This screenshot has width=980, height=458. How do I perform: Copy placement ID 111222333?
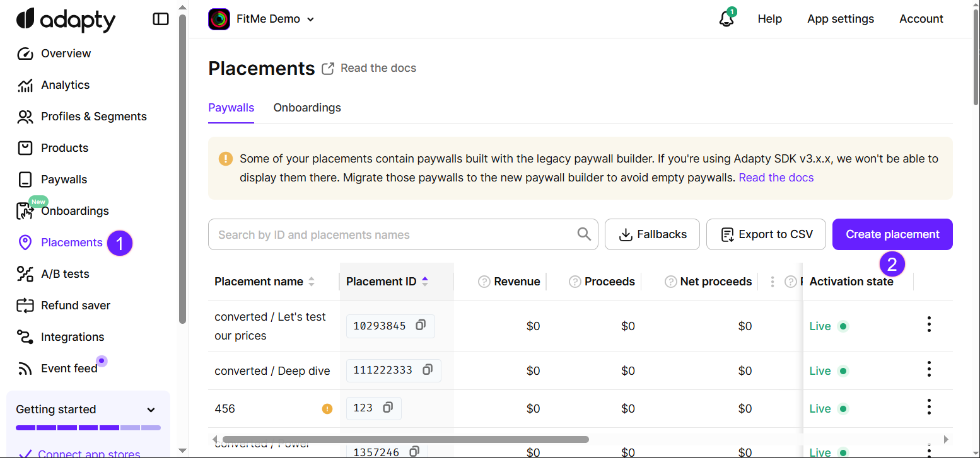pyautogui.click(x=427, y=370)
